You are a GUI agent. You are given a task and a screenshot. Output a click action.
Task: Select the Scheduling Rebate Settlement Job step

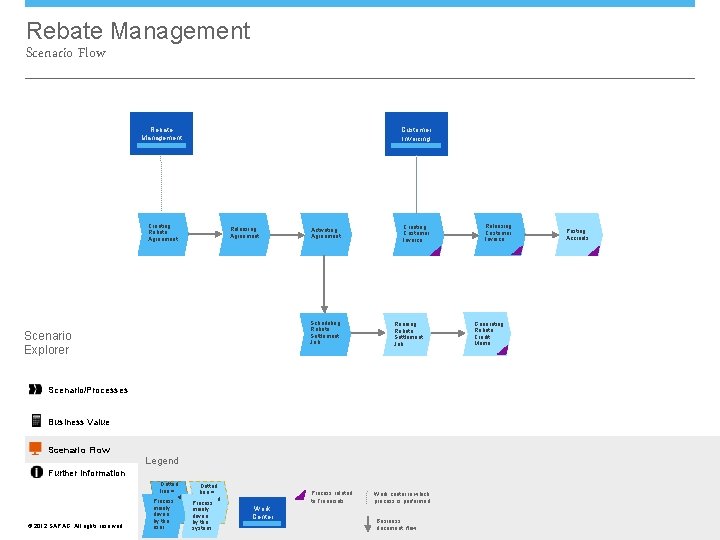click(325, 334)
